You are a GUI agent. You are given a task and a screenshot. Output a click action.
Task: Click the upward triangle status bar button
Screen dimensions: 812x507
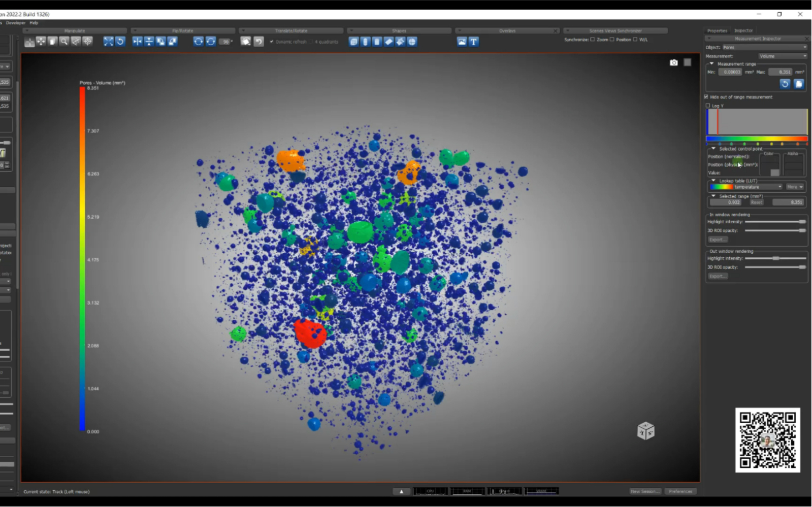401,491
